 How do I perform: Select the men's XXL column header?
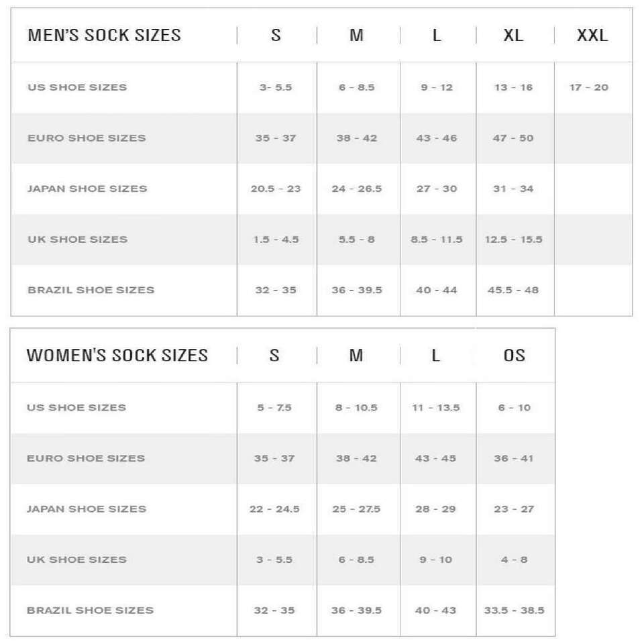[592, 36]
